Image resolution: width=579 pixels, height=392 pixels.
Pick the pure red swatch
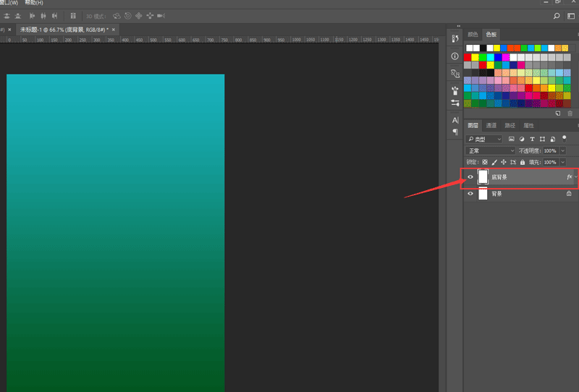(468, 57)
